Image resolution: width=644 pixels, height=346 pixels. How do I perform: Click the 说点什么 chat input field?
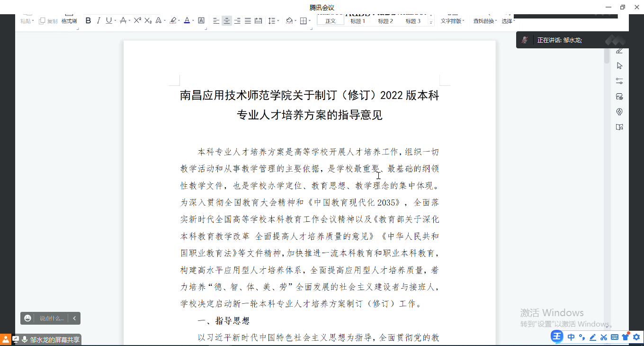click(x=51, y=318)
